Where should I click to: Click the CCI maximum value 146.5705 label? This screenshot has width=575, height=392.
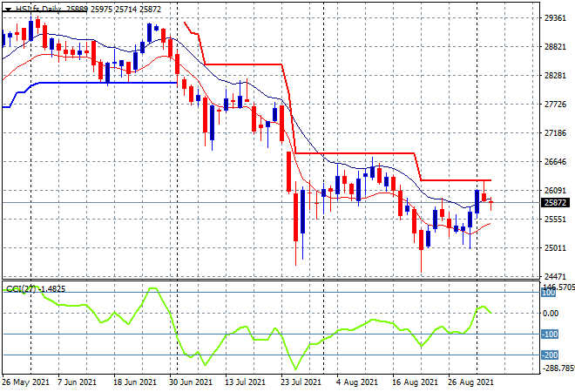tap(558, 286)
